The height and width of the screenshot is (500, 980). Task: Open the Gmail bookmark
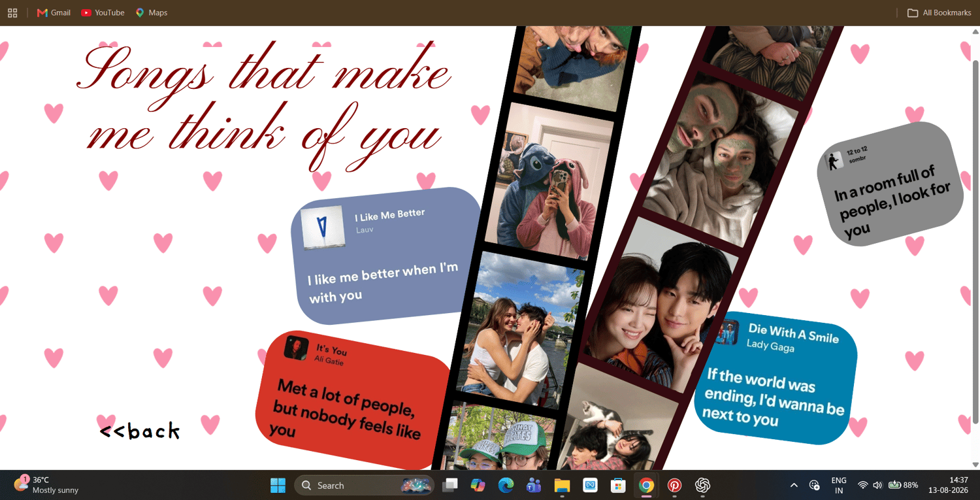[x=54, y=12]
